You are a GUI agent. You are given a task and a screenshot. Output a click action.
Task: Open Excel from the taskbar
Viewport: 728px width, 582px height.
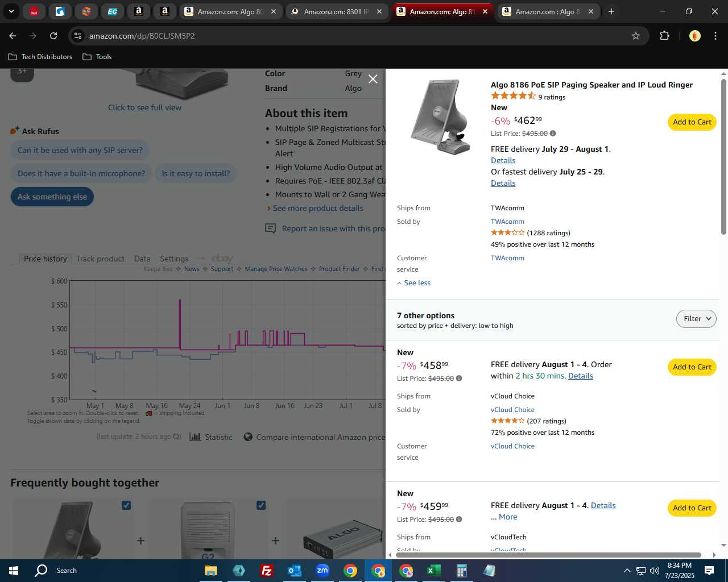(433, 571)
